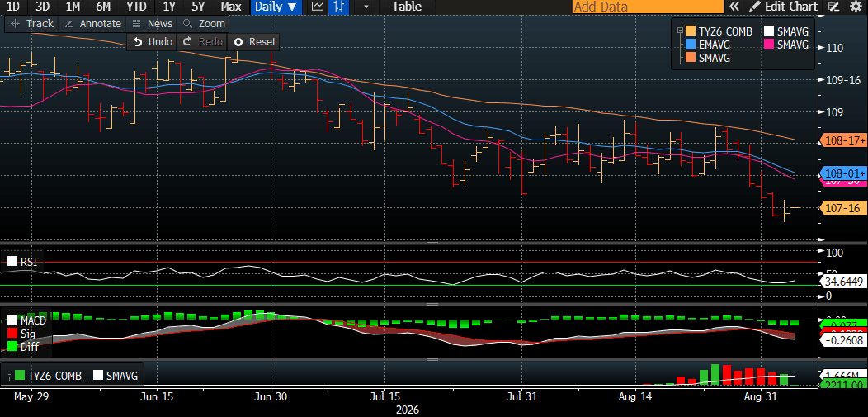Image resolution: width=868 pixels, height=417 pixels.
Task: Click white SMAVG volume legend swatch
Action: pos(98,376)
